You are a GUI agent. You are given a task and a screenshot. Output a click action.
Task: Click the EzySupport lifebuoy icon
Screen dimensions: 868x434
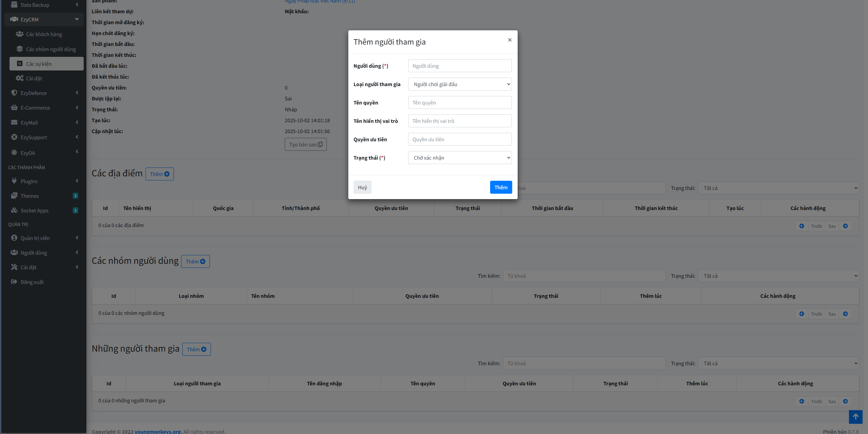(x=14, y=137)
